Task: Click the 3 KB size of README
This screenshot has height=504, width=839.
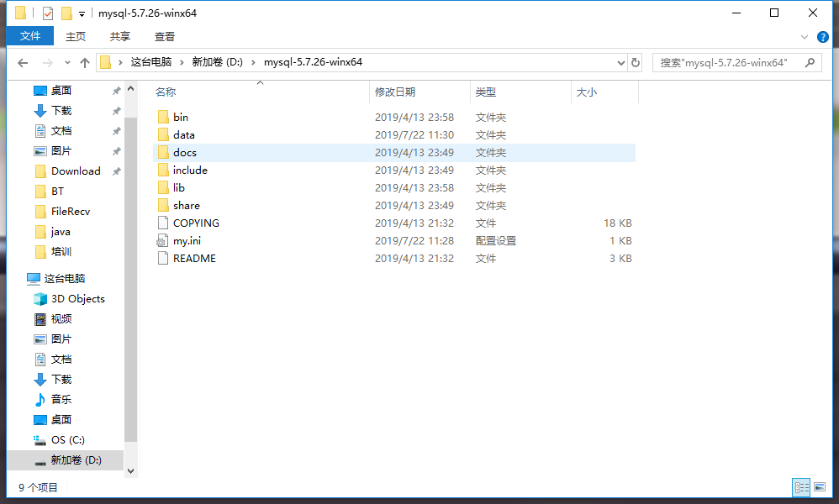Action: click(620, 258)
